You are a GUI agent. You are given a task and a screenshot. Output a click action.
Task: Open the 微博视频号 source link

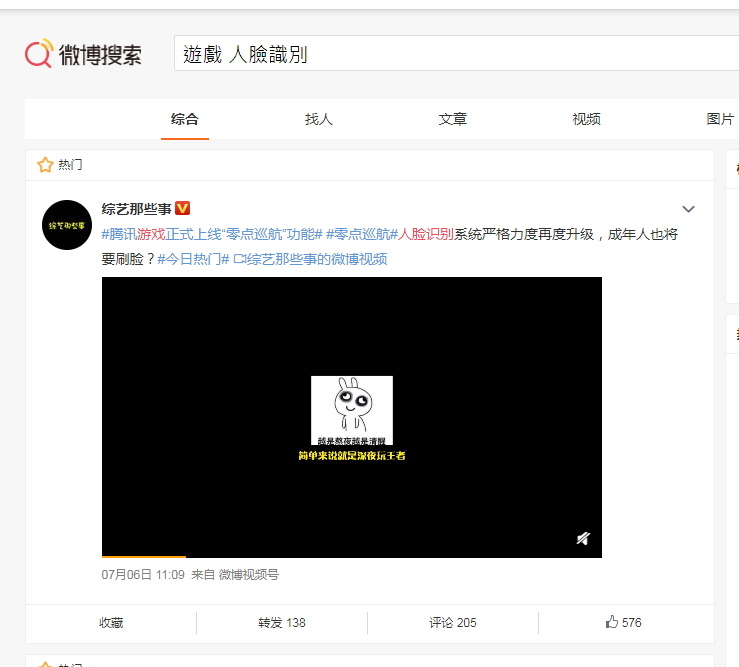[x=248, y=575]
